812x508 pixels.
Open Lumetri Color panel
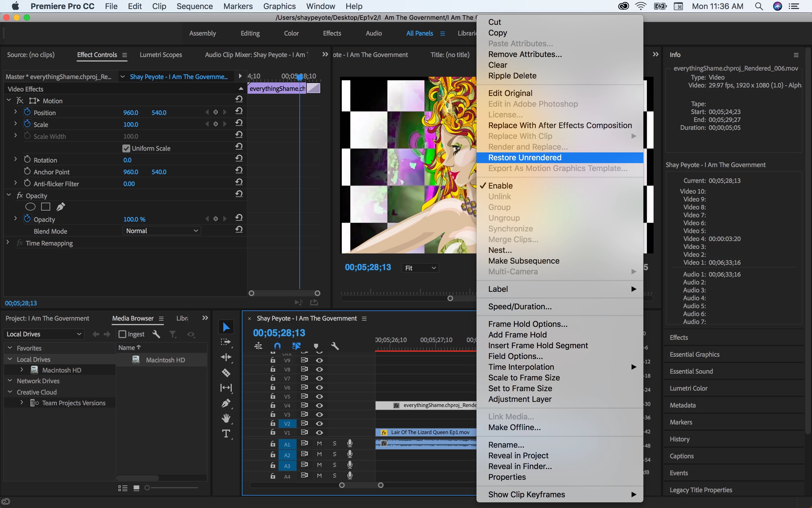(689, 388)
